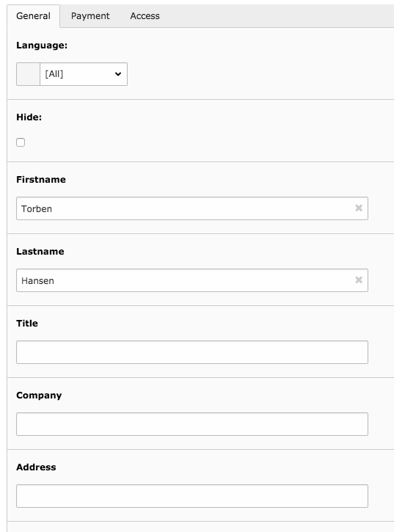Focus the empty Address input field

tap(192, 496)
